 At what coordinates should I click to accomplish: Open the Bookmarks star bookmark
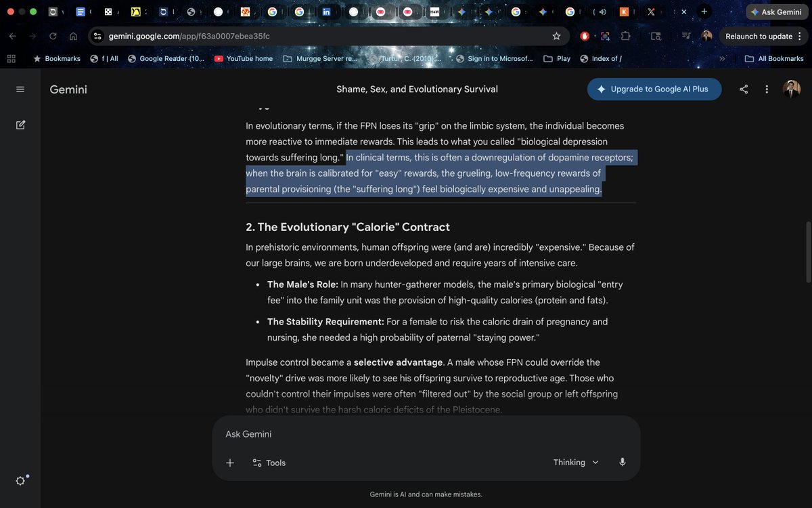pos(57,59)
